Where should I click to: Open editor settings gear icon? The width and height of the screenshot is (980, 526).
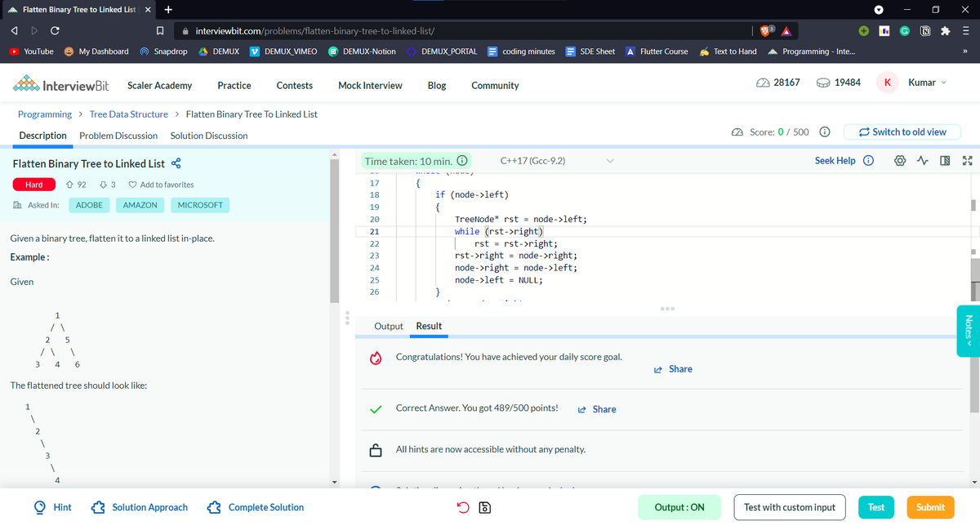pyautogui.click(x=902, y=161)
